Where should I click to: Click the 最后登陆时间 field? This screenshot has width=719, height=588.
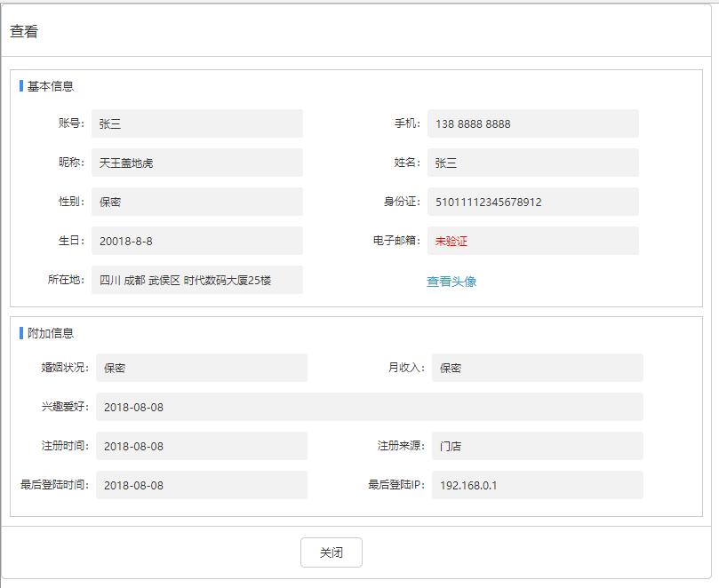tap(201, 485)
